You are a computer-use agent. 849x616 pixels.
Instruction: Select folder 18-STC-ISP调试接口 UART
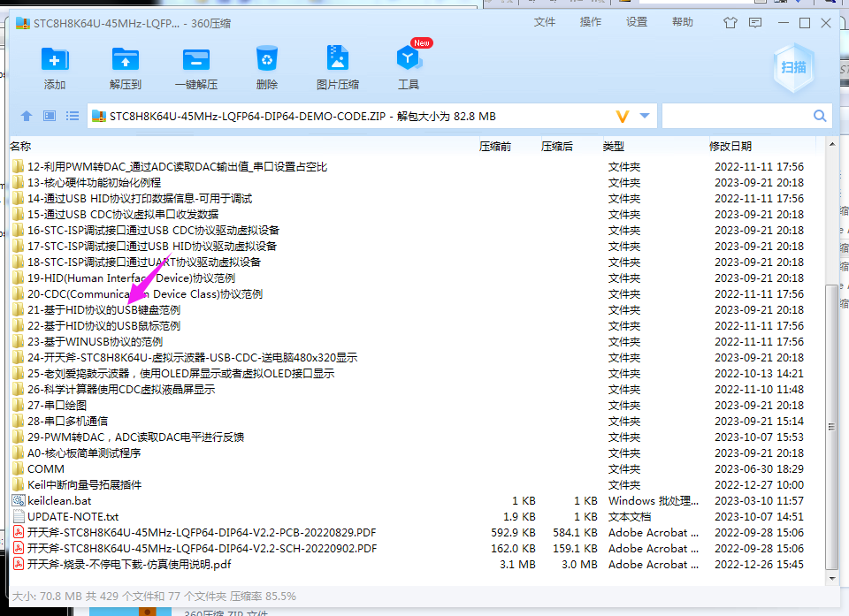pos(144,262)
